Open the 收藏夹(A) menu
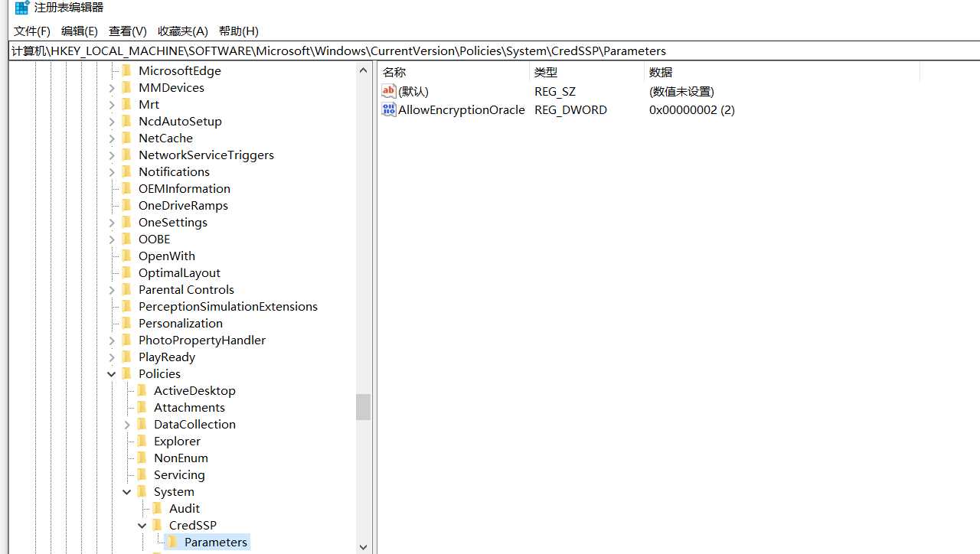980x554 pixels. pyautogui.click(x=183, y=31)
